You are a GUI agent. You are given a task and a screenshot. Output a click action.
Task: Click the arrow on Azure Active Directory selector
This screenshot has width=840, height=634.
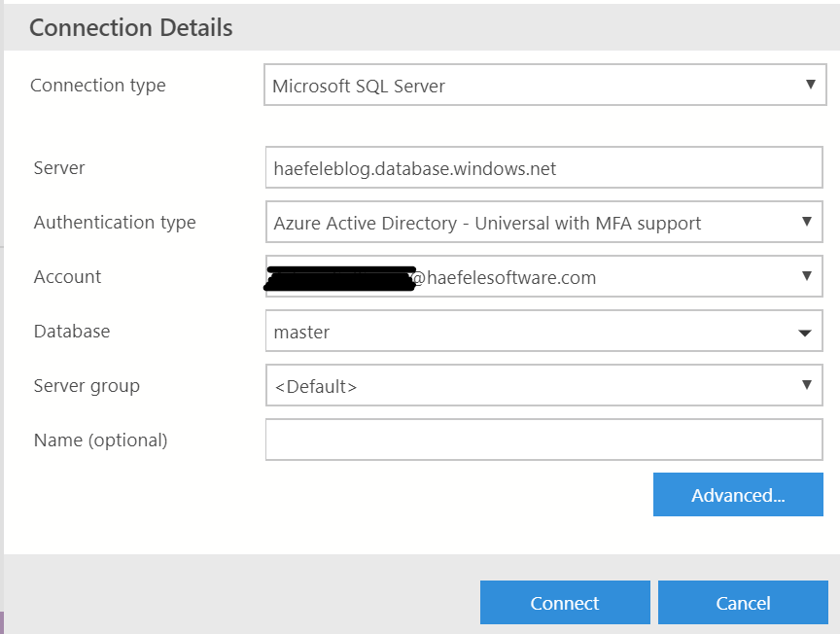pyautogui.click(x=806, y=222)
